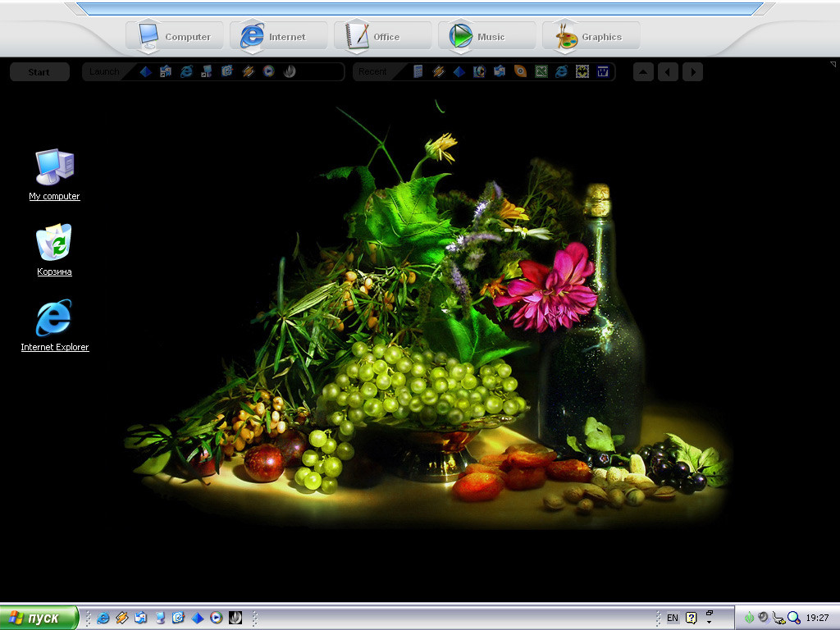Open the Internet tab in top dock
This screenshot has height=630, width=840.
(x=278, y=36)
